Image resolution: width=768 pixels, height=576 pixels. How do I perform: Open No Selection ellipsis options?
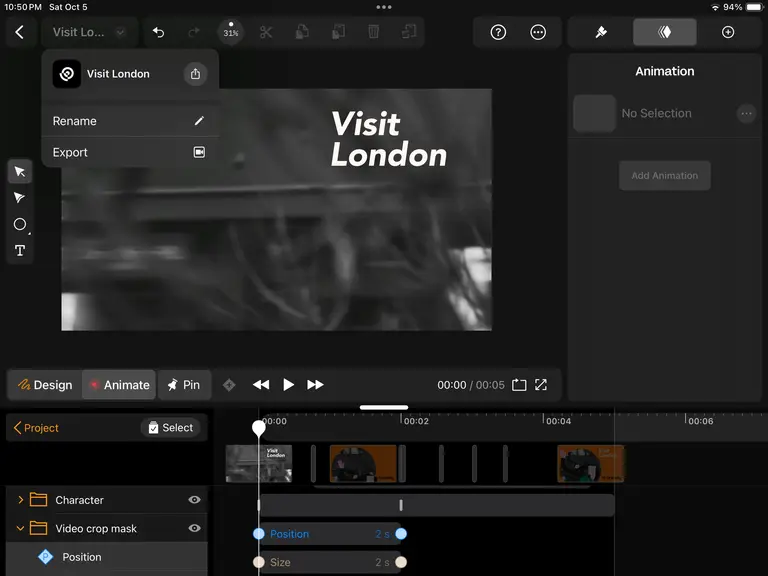(x=746, y=114)
